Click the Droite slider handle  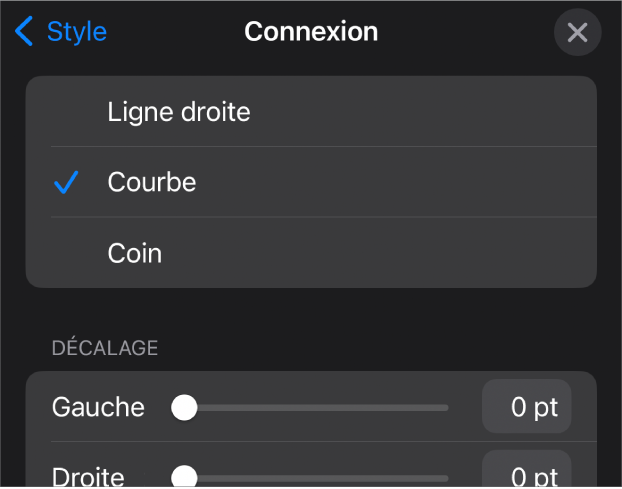tap(184, 477)
